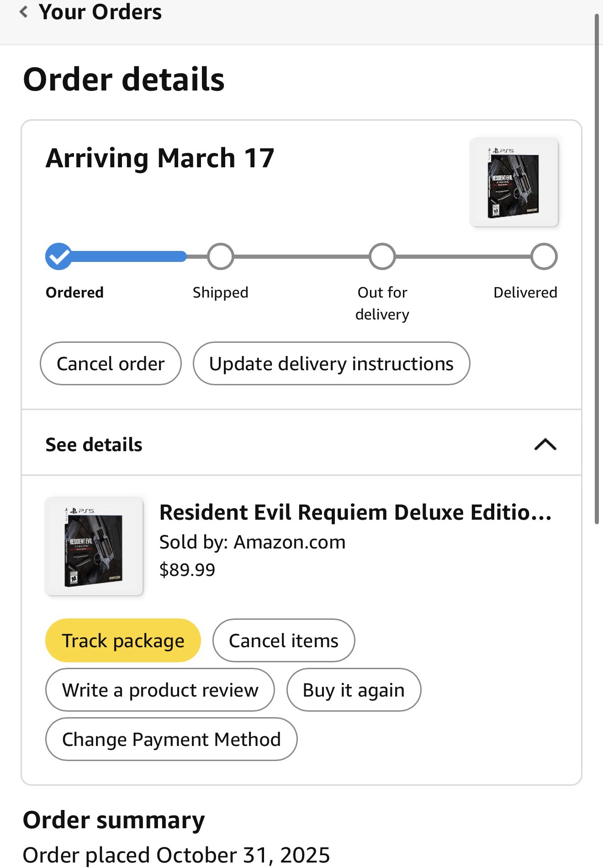603x868 pixels.
Task: Collapse See details with the chevron
Action: click(x=545, y=444)
